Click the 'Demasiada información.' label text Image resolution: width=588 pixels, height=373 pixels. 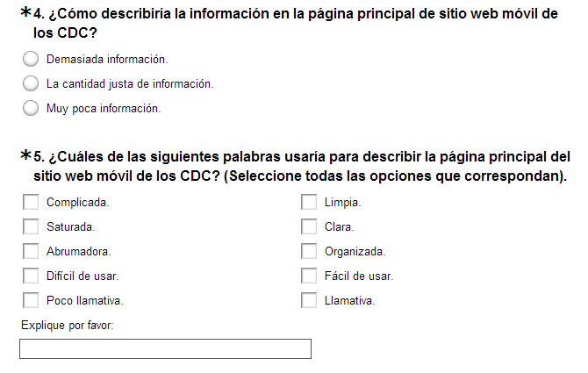pos(106,60)
